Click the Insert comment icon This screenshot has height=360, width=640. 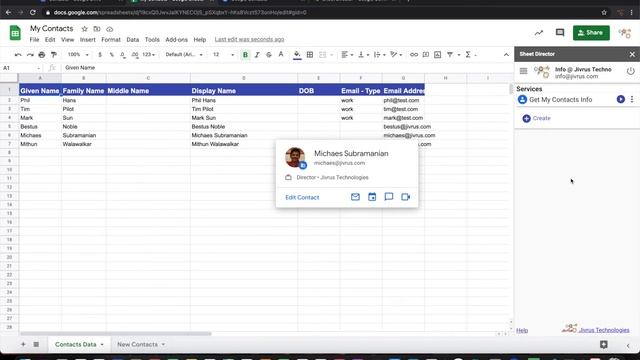(x=426, y=55)
